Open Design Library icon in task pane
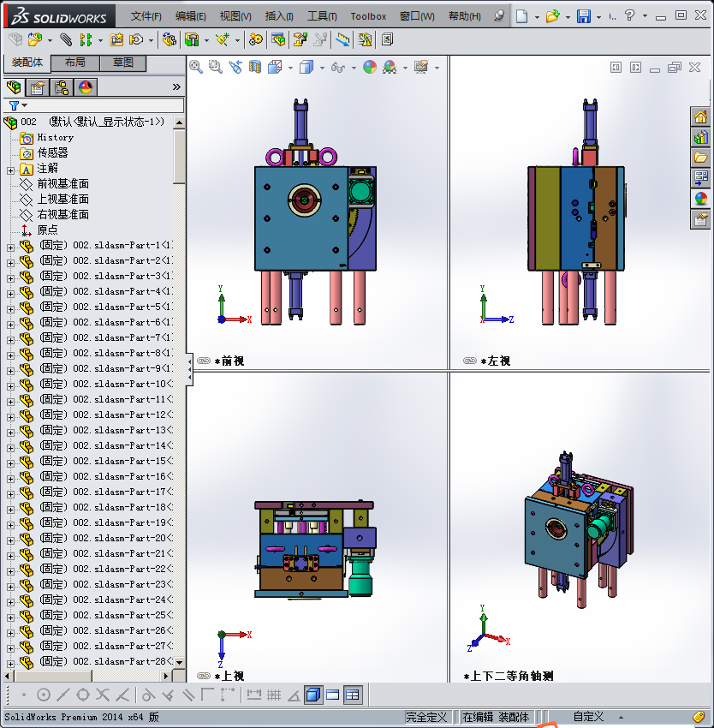714x728 pixels. 700,137
